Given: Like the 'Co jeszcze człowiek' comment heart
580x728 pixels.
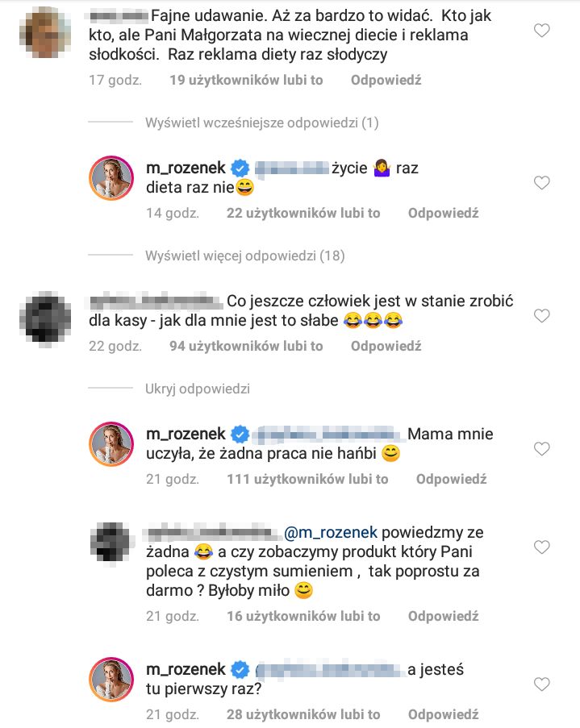Looking at the screenshot, I should [542, 315].
